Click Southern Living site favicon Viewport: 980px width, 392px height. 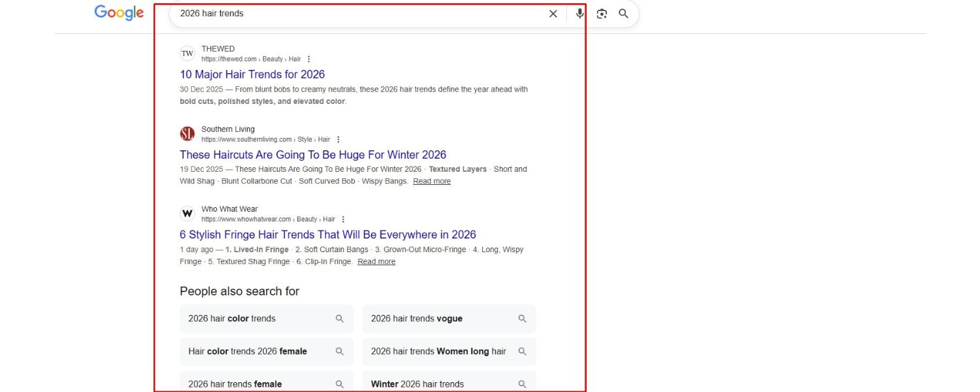(x=188, y=134)
